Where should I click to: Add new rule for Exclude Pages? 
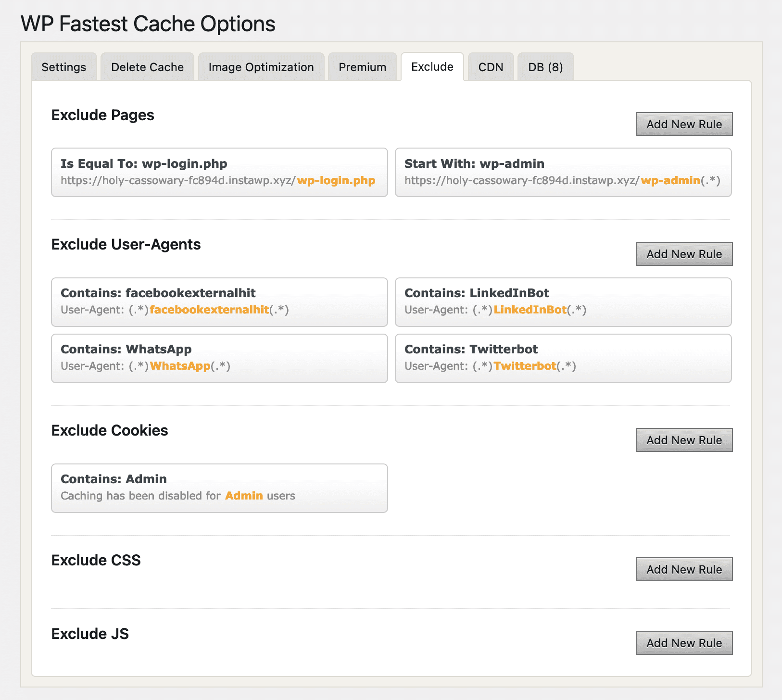[x=684, y=124]
